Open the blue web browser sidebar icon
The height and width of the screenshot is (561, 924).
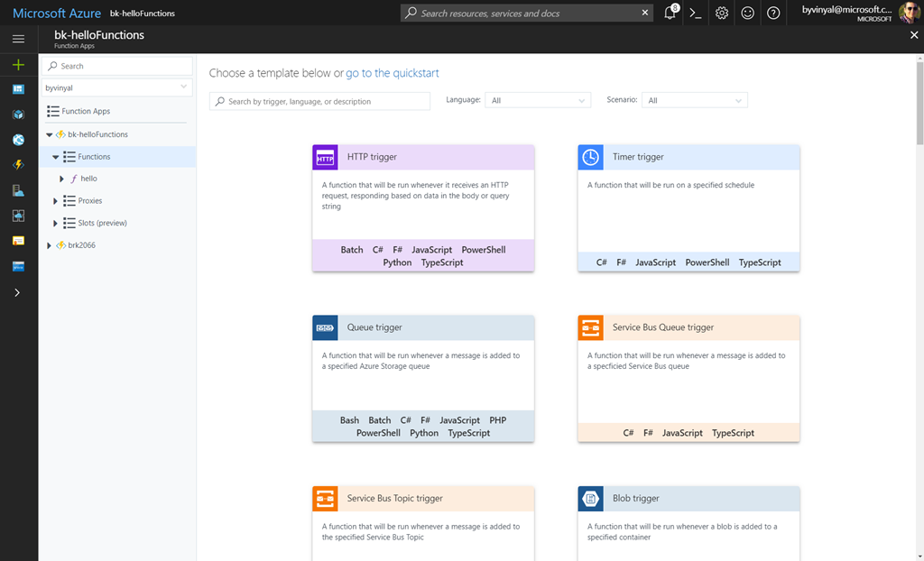tap(18, 266)
